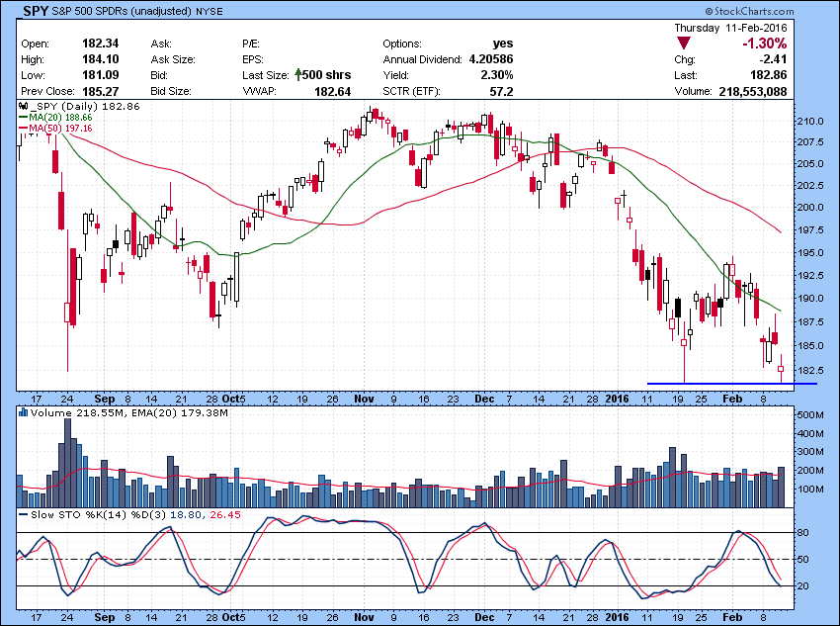
Task: Click the final candlestick for Feb 11
Action: 781,369
